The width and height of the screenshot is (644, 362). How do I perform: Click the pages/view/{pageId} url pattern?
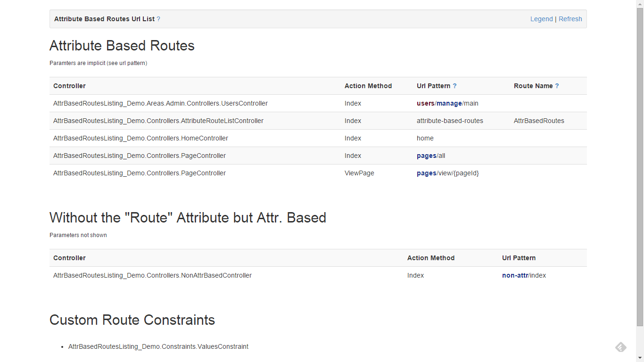(448, 173)
